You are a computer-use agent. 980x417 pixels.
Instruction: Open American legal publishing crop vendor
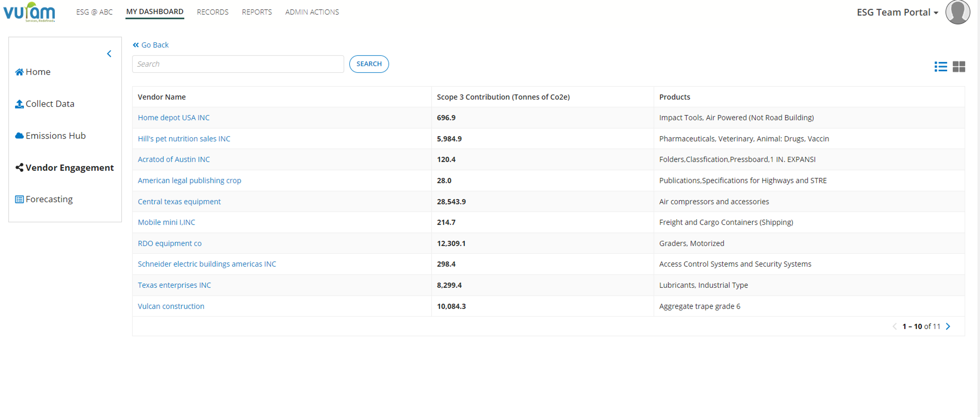tap(189, 181)
